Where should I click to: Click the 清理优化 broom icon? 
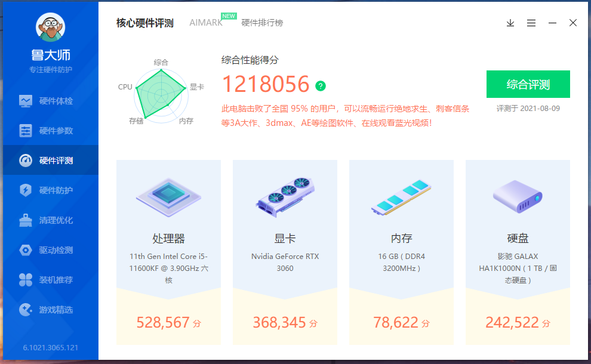tap(26, 220)
